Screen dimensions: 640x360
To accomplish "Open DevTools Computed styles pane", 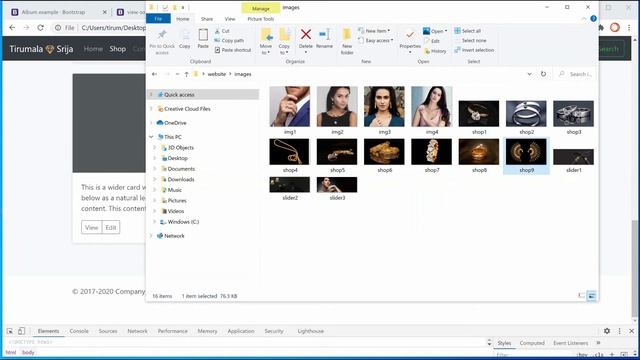I will click(532, 343).
